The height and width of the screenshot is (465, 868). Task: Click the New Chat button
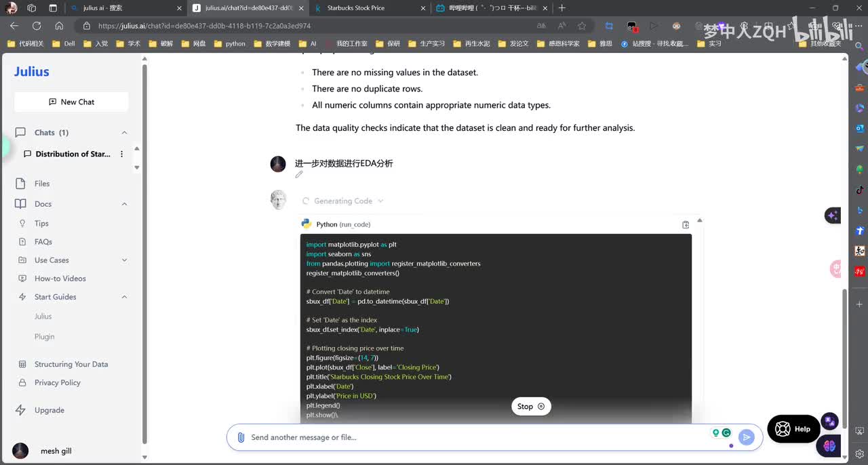pos(71,102)
